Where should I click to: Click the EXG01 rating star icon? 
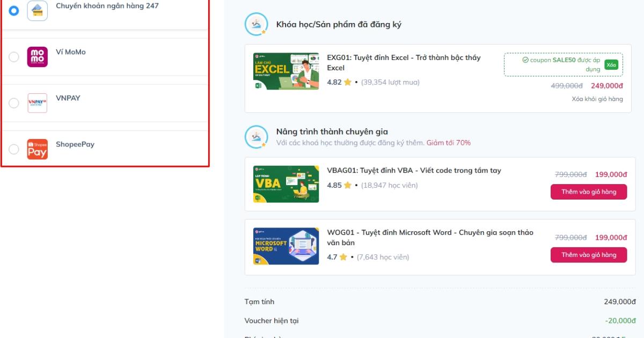(x=348, y=82)
